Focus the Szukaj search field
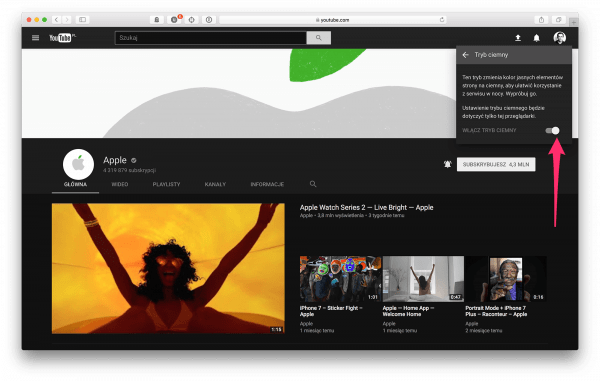The width and height of the screenshot is (600, 381). [210, 38]
